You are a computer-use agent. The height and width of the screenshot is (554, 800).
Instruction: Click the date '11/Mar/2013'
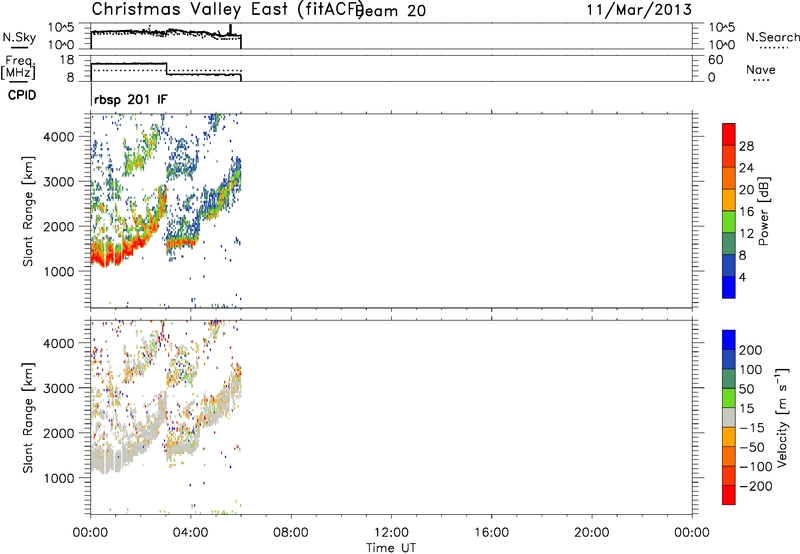639,10
